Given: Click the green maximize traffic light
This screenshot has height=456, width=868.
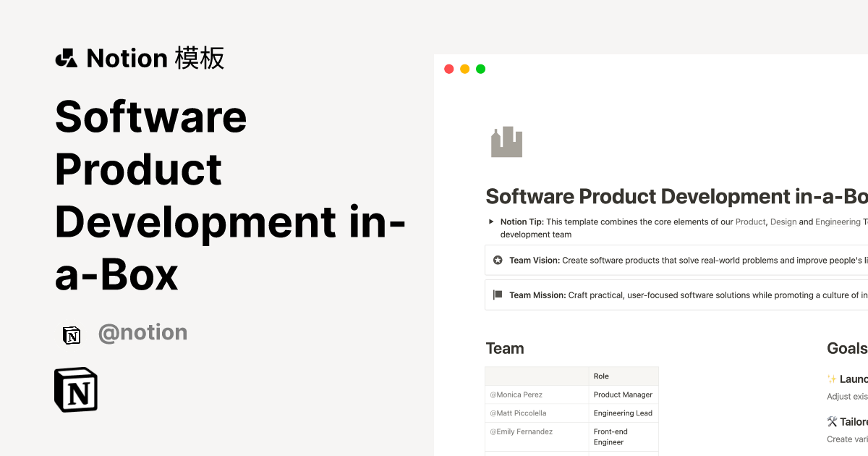Looking at the screenshot, I should tap(480, 68).
